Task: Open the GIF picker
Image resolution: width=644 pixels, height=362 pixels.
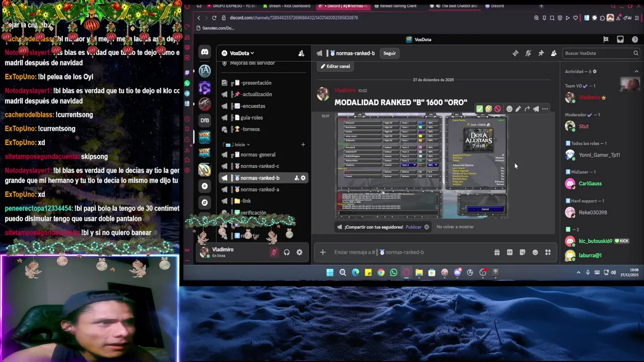Action: click(x=510, y=252)
